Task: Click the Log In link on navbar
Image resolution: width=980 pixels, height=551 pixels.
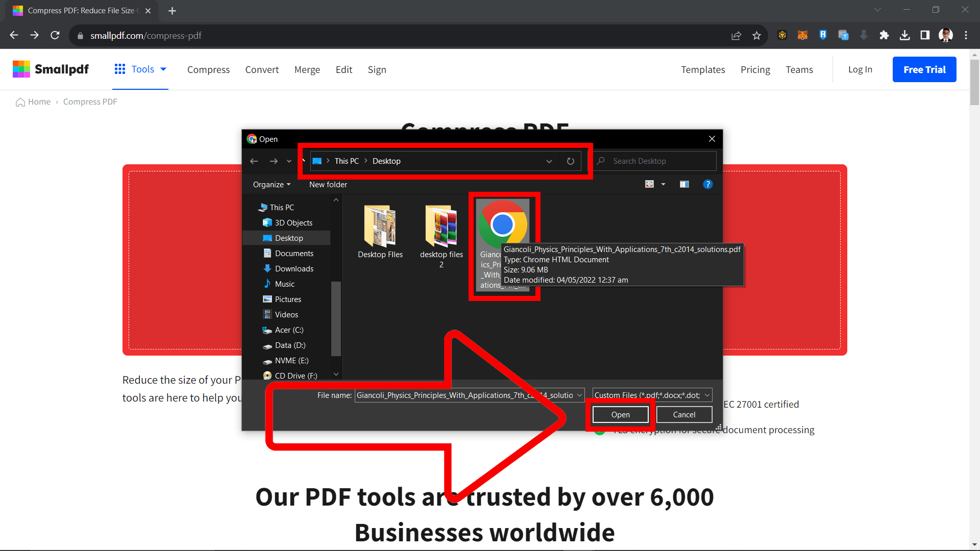Action: tap(860, 69)
